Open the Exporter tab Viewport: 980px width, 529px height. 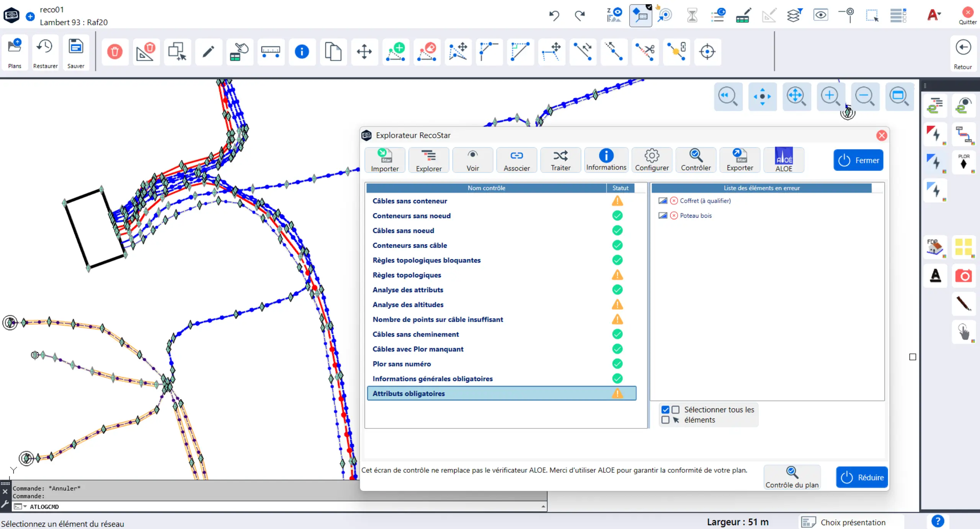740,160
